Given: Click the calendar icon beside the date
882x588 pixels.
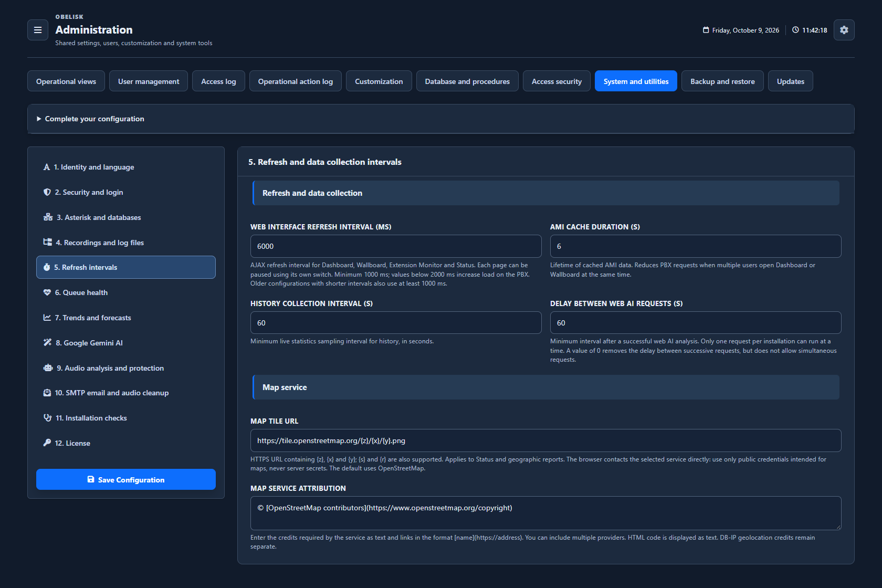Looking at the screenshot, I should click(706, 30).
